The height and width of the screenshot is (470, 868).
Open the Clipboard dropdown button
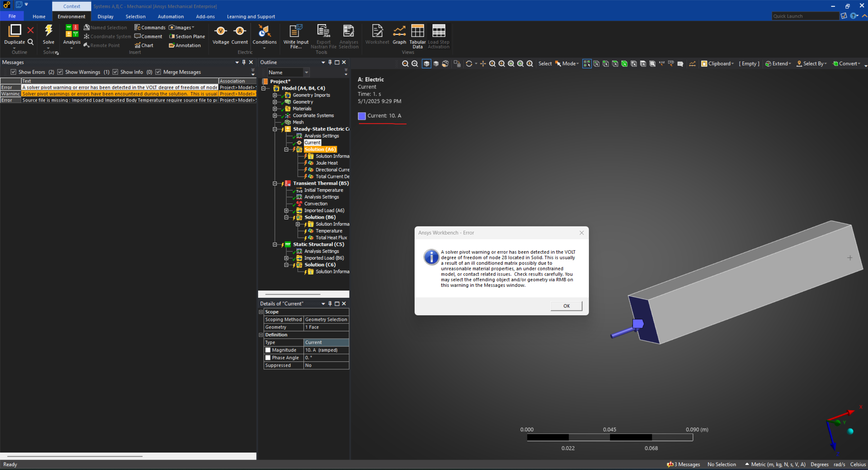(718, 63)
